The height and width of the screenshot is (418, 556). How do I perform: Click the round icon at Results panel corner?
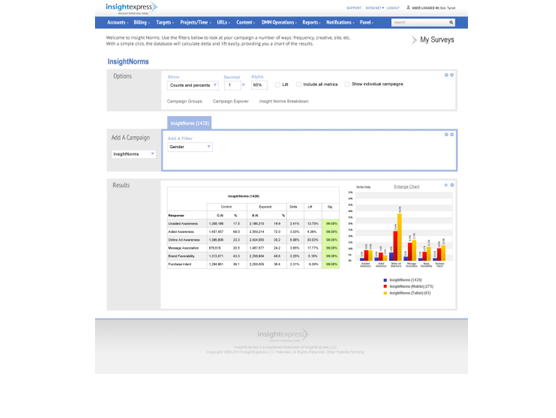[452, 185]
